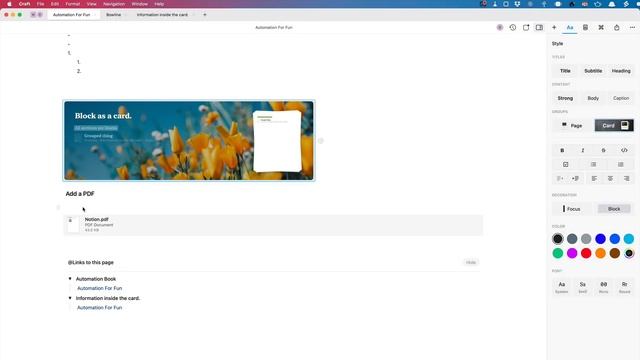Select the Serif font option
640x360 pixels.
click(582, 287)
